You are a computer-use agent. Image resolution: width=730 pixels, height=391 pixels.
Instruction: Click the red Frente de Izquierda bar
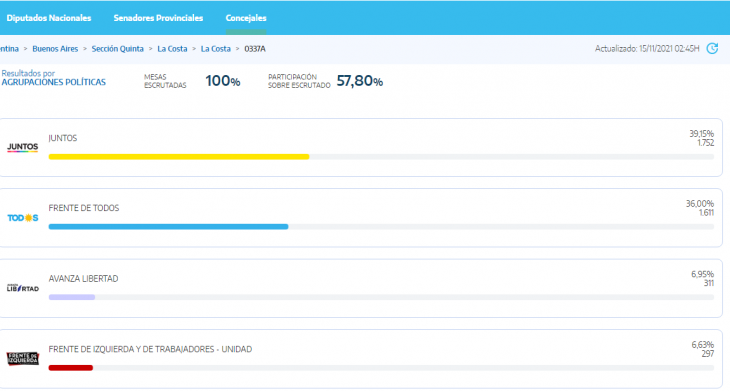click(x=71, y=368)
